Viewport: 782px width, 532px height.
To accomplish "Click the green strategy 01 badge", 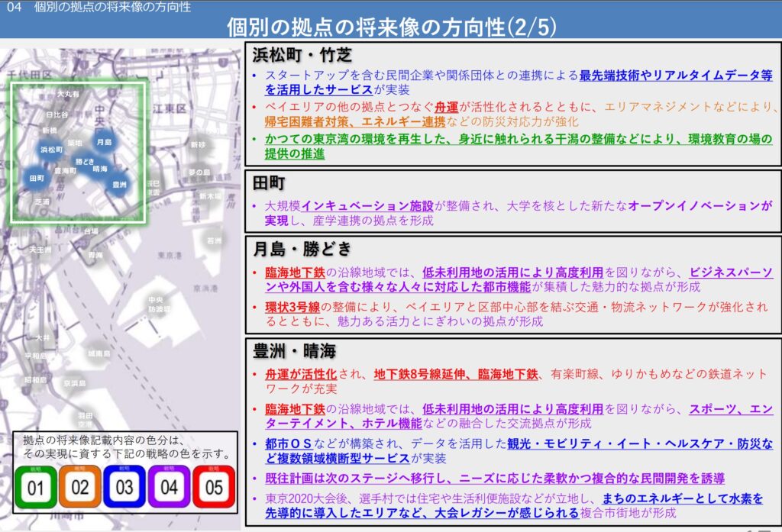I will tap(36, 487).
